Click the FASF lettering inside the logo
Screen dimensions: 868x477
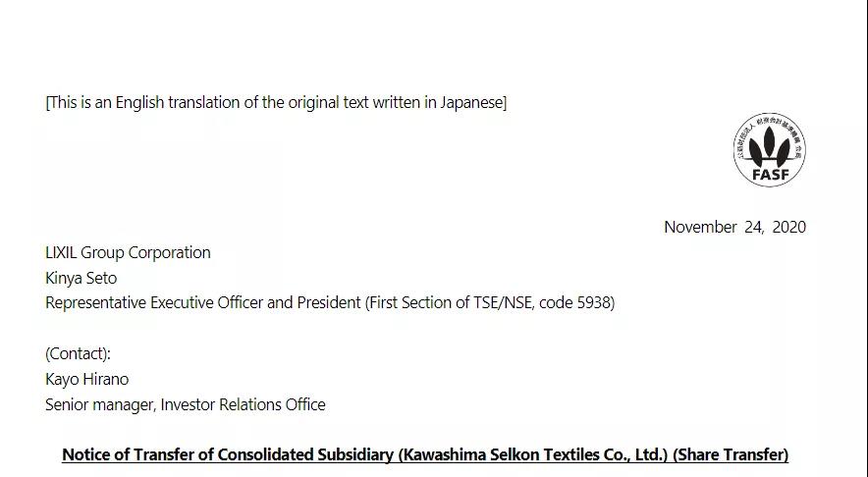769,175
